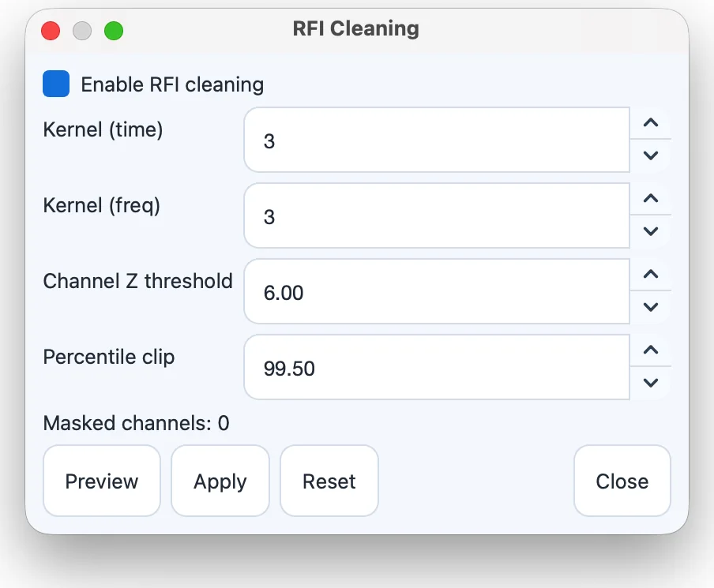This screenshot has height=588, width=714.
Task: Increase Kernel (freq) with up arrow
Action: [x=651, y=198]
